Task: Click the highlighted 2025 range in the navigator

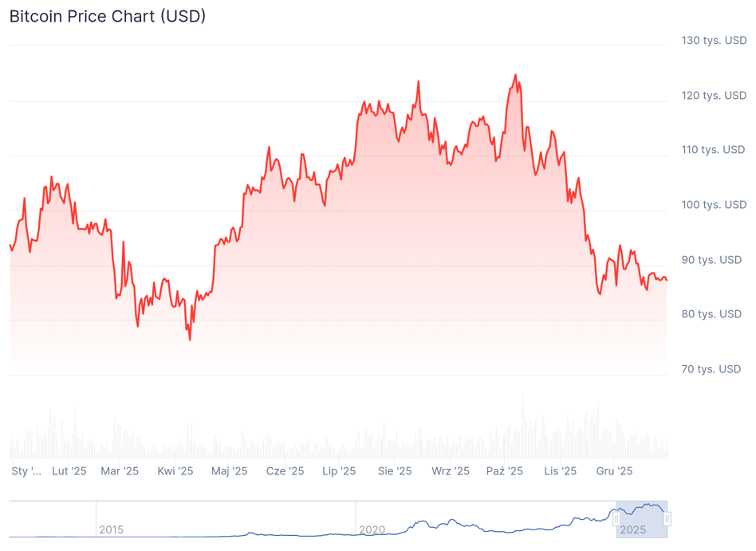Action: pyautogui.click(x=642, y=519)
